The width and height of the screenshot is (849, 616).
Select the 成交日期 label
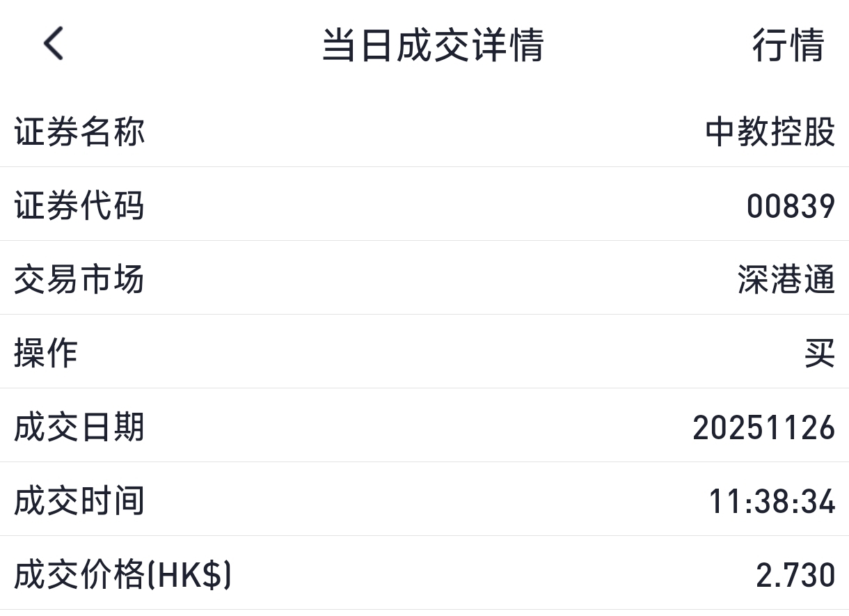79,427
